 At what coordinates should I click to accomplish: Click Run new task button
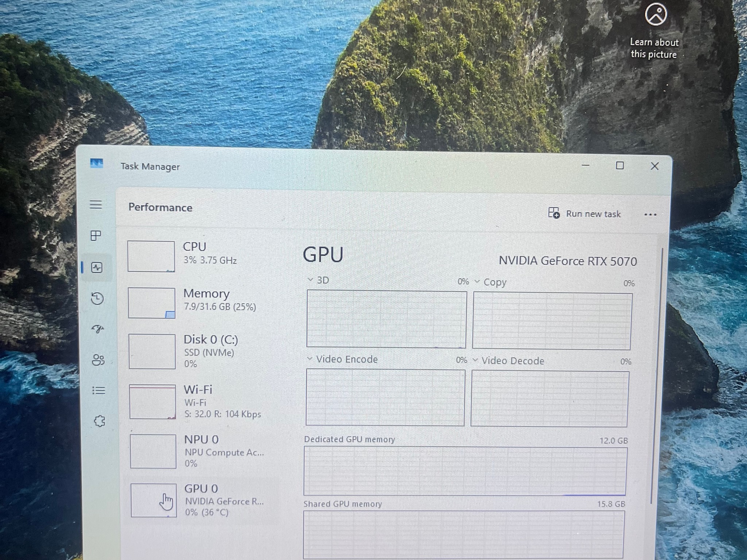[x=584, y=213]
